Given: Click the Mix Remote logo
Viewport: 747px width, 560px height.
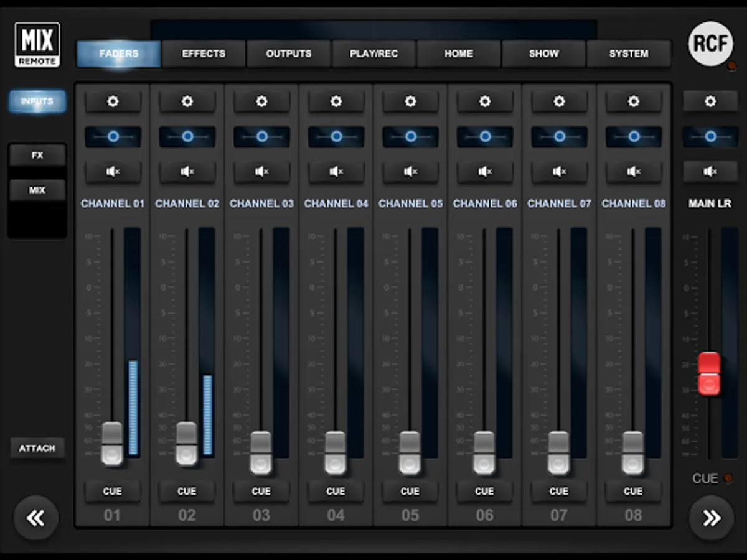Looking at the screenshot, I should click(37, 44).
